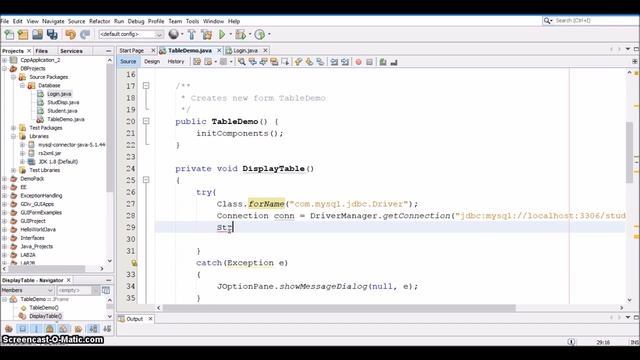Toggle Sort by Name in Navigator
The height and width of the screenshot is (360, 640).
tap(93, 329)
